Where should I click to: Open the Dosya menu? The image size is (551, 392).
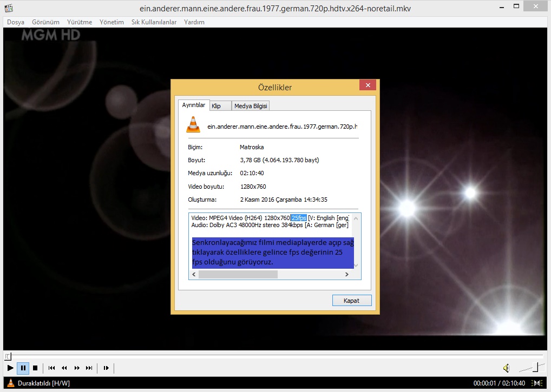[16, 22]
